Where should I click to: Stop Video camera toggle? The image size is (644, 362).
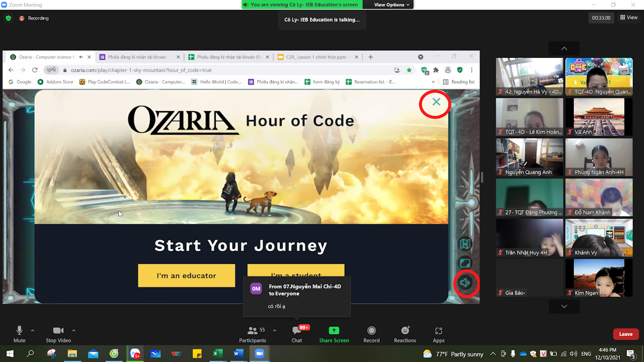[x=58, y=334]
